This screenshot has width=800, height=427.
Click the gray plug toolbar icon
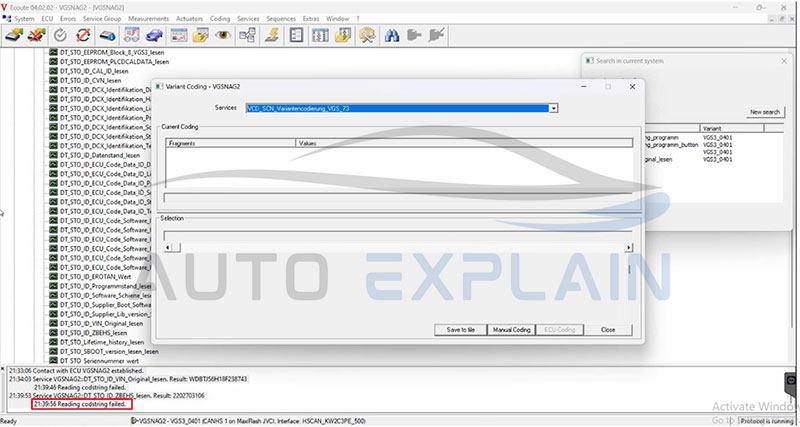tap(414, 35)
